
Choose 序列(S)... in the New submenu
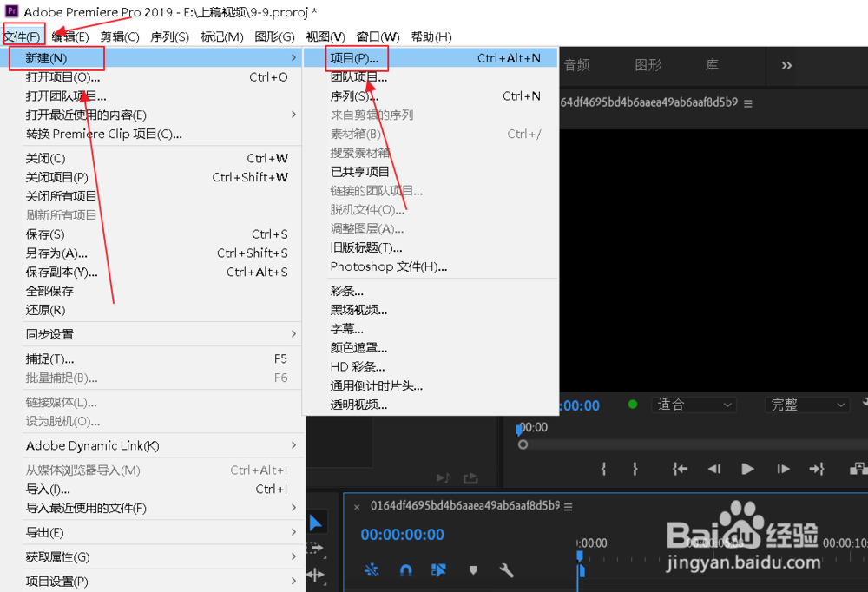(x=431, y=95)
